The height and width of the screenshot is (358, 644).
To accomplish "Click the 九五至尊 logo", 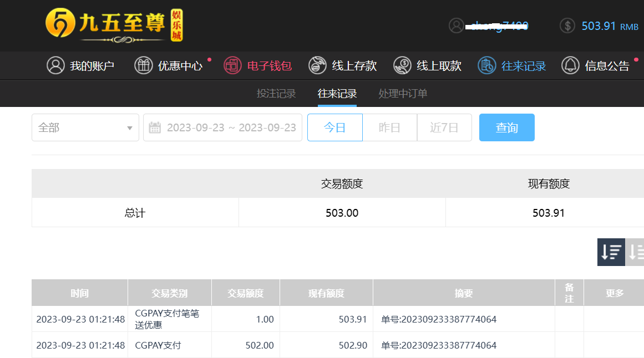I will click(114, 25).
